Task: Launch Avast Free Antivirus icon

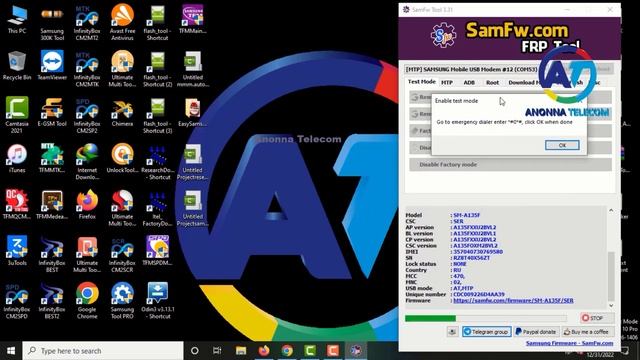Action: coord(122,22)
